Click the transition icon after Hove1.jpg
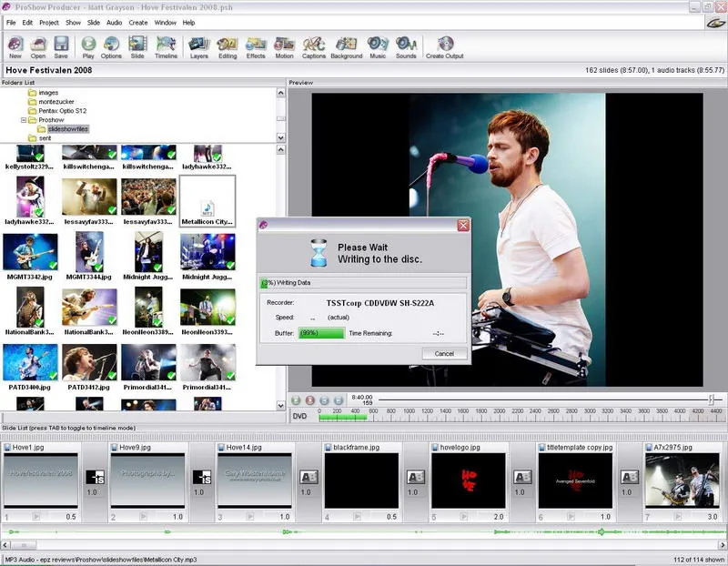Image resolution: width=728 pixels, height=566 pixels. (x=96, y=478)
